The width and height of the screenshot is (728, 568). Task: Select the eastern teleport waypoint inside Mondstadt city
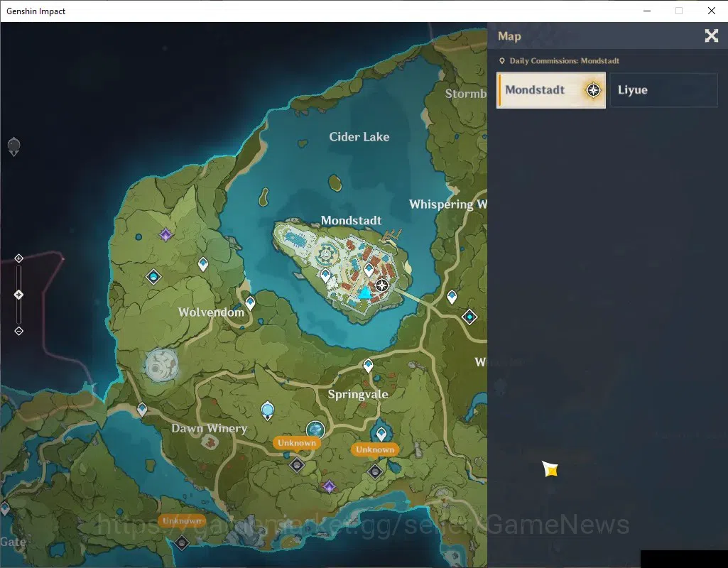coord(369,270)
